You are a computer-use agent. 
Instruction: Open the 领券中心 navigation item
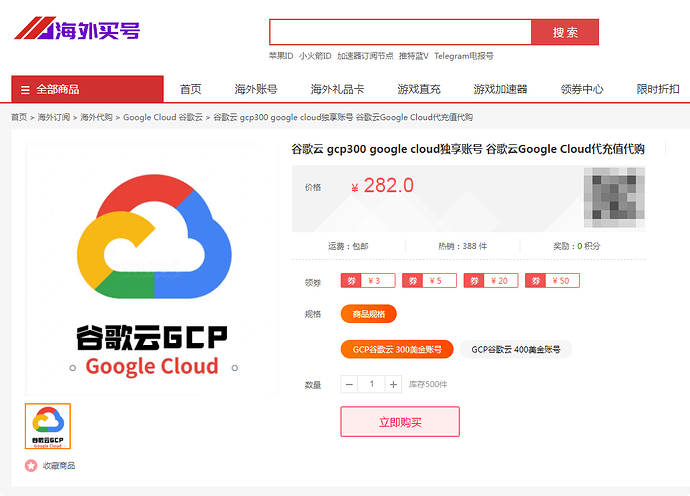point(582,89)
